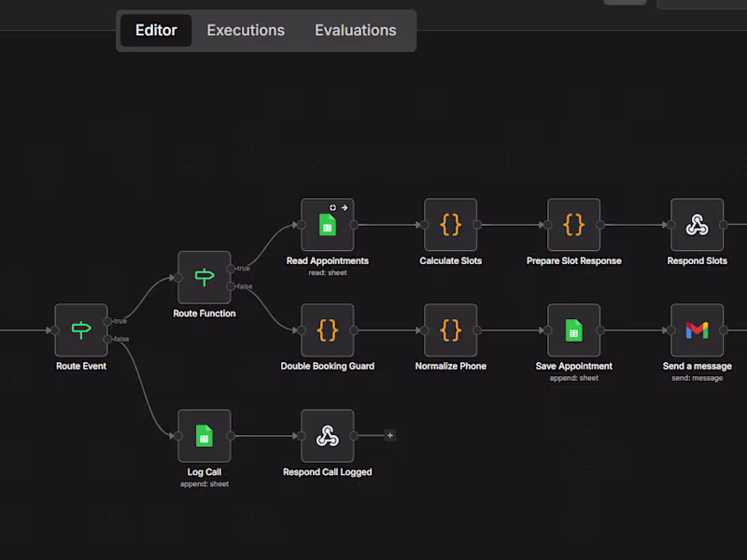Select the Calculate Slots code node
The height and width of the screenshot is (560, 747).
pos(451,225)
